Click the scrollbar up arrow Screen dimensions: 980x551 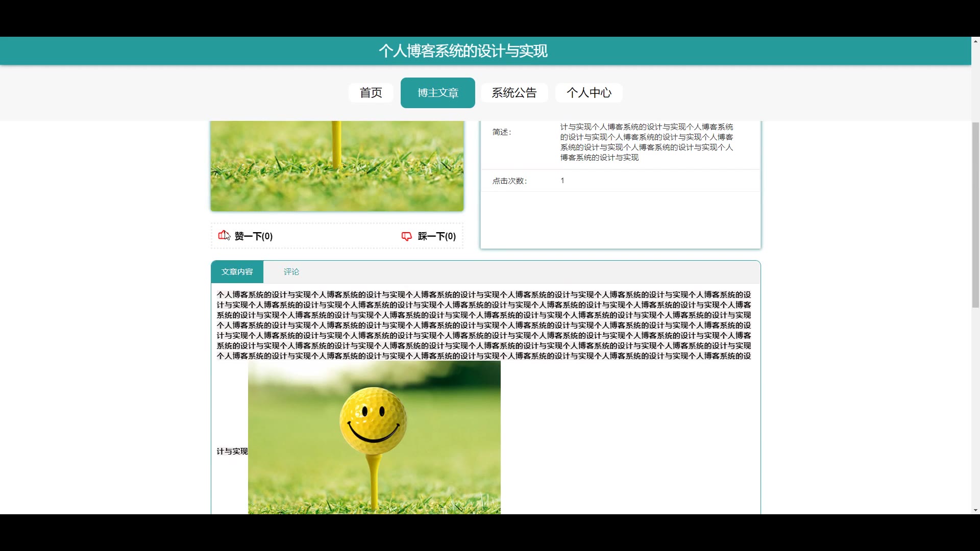[x=975, y=41]
